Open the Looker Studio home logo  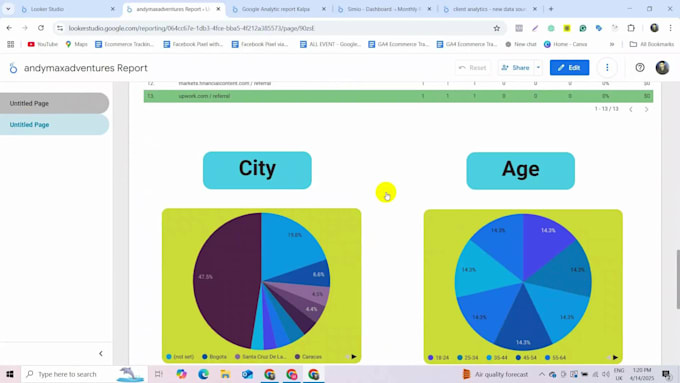pyautogui.click(x=13, y=68)
